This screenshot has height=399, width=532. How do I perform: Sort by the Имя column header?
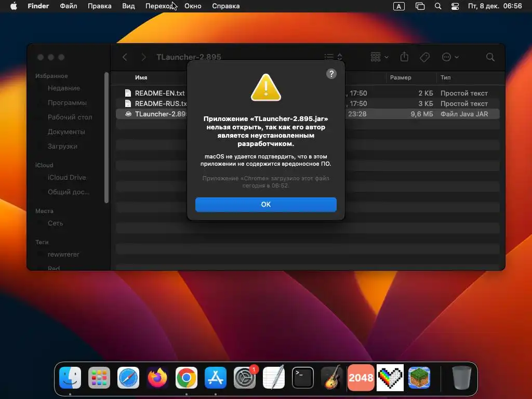coord(141,77)
